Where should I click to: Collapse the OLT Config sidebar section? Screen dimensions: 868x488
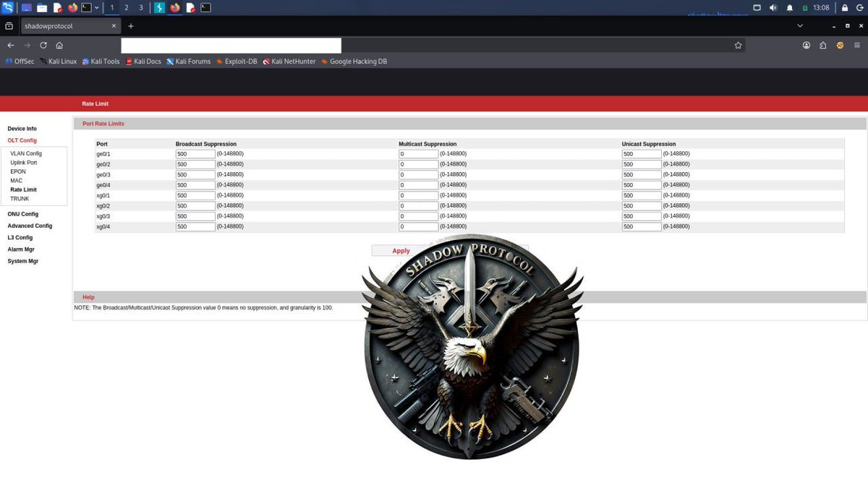(22, 140)
